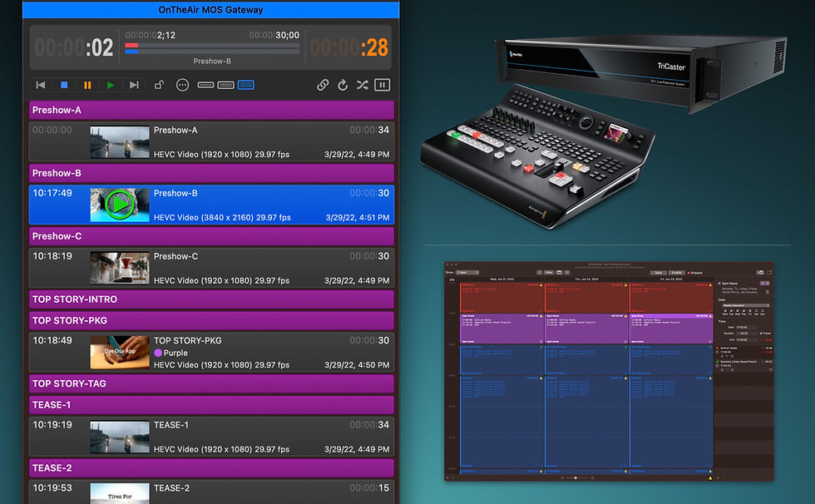815x504 pixels.
Task: Switch to the medium two-line row view
Action: pyautogui.click(x=225, y=85)
